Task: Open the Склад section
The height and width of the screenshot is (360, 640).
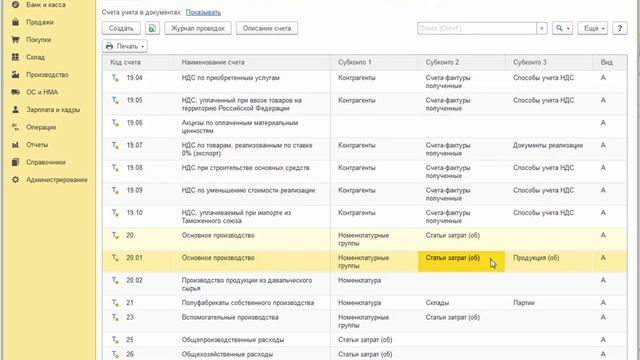Action: 36,57
